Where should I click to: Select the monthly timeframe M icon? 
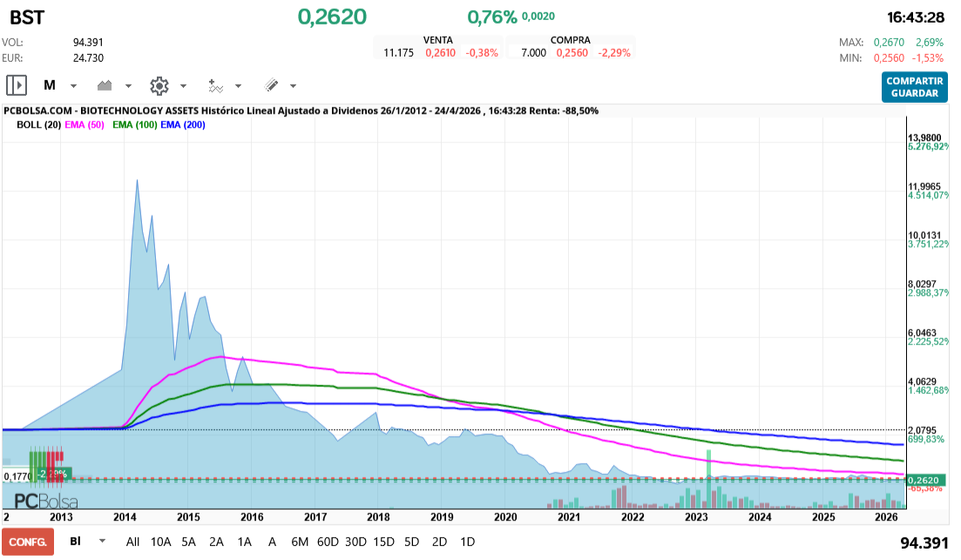tap(50, 84)
